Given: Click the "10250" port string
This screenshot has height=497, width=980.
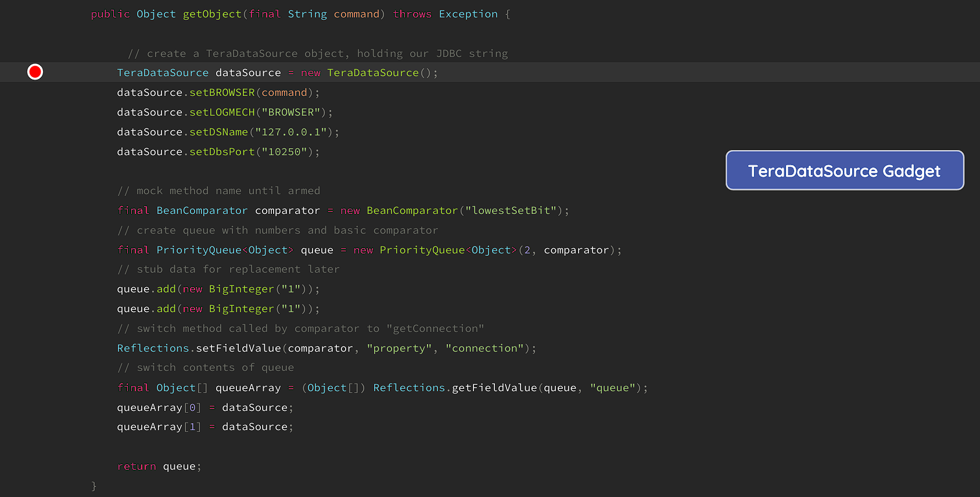Looking at the screenshot, I should click(x=284, y=152).
